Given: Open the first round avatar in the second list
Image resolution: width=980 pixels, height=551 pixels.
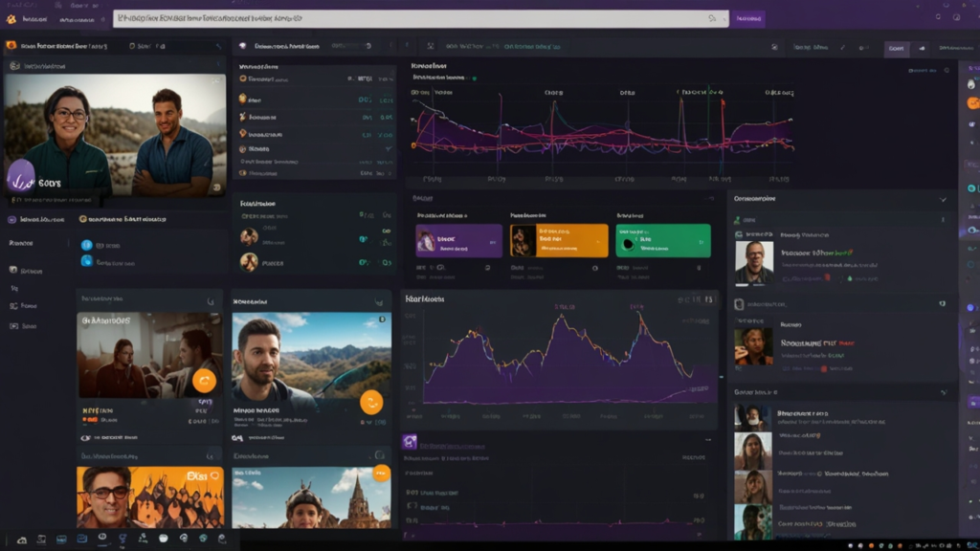Looking at the screenshot, I should [x=249, y=236].
